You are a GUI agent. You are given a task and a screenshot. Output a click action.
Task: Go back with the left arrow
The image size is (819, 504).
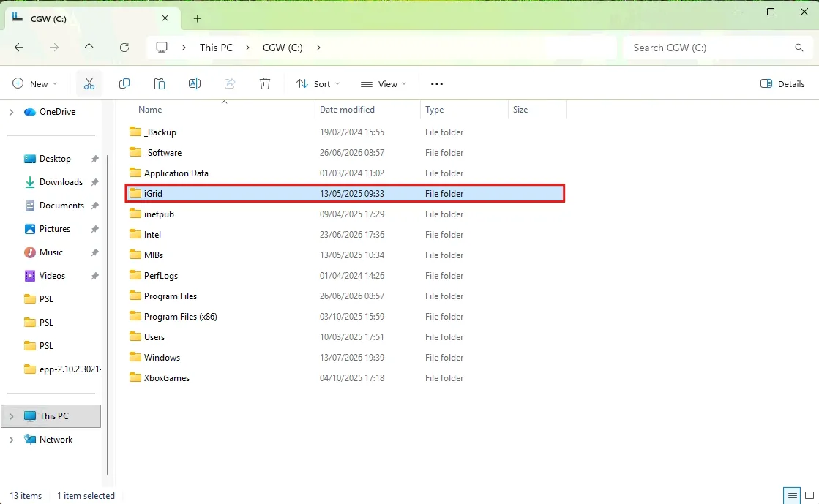(19, 48)
